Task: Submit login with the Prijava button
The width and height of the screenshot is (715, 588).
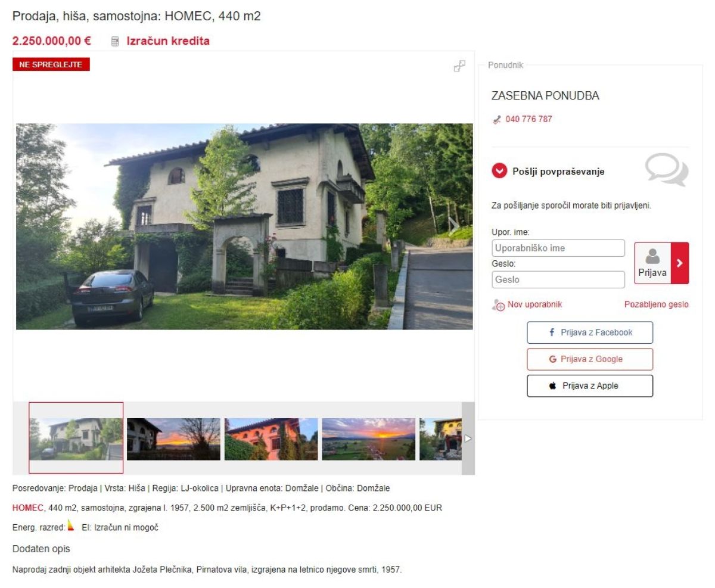Action: [x=661, y=263]
